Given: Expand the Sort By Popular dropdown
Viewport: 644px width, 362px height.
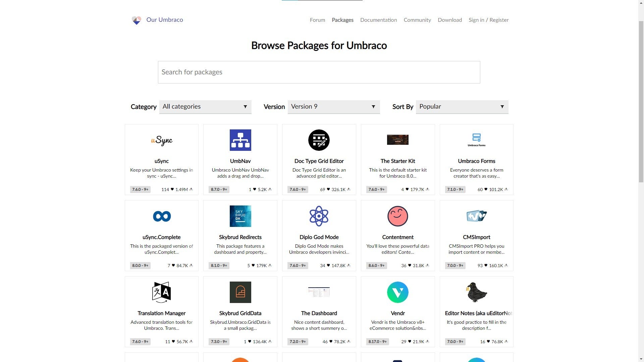Looking at the screenshot, I should 462,107.
